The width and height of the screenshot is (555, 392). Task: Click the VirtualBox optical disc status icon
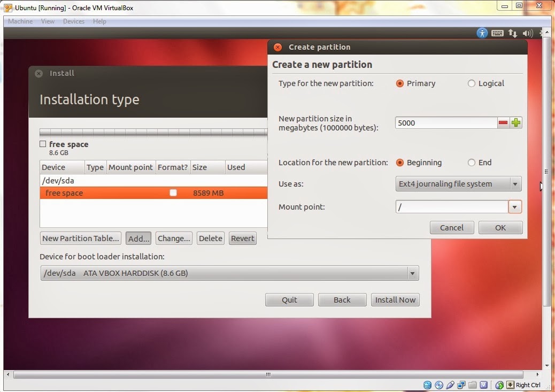438,385
